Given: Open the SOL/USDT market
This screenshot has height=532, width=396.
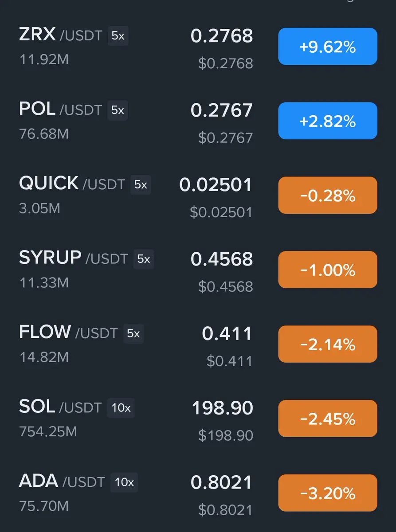Looking at the screenshot, I should coord(198,419).
